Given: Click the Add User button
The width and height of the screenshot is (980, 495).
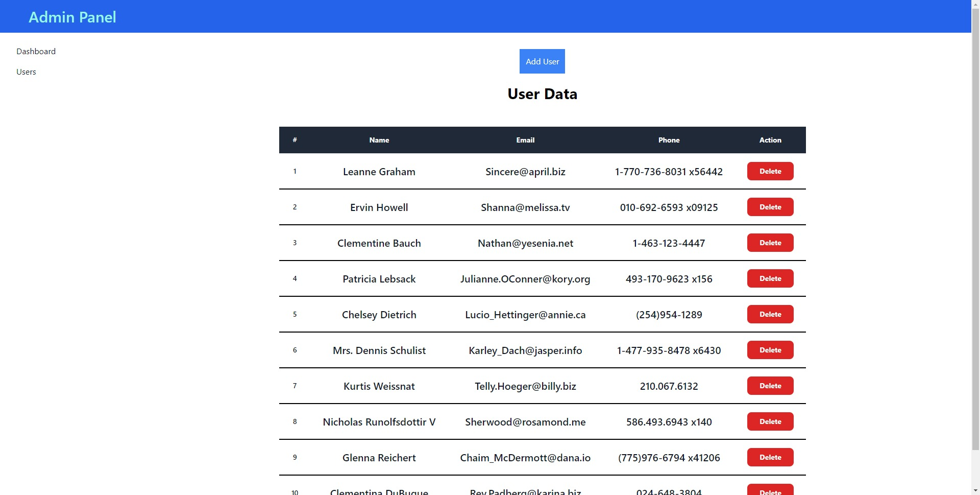Looking at the screenshot, I should [542, 61].
